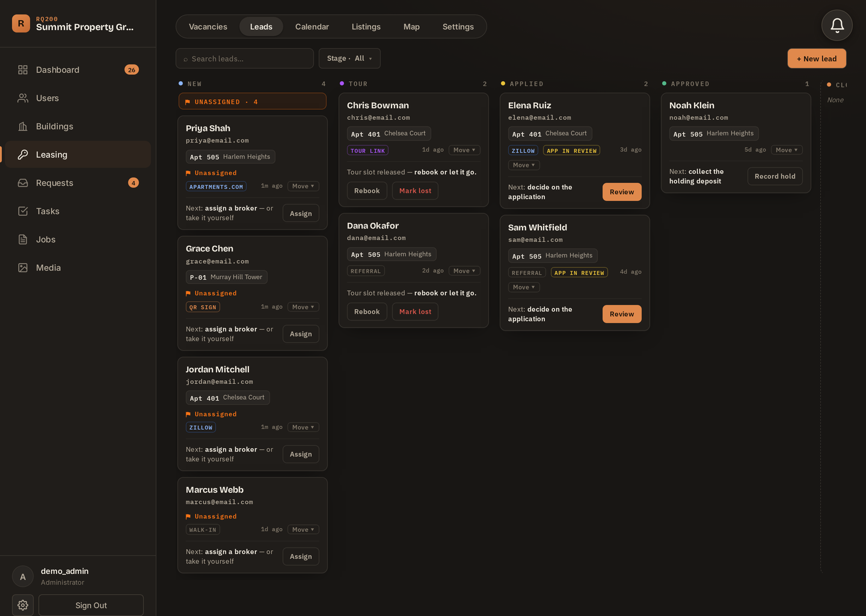Switch to the Calendar tab
The width and height of the screenshot is (866, 616).
pos(312,26)
